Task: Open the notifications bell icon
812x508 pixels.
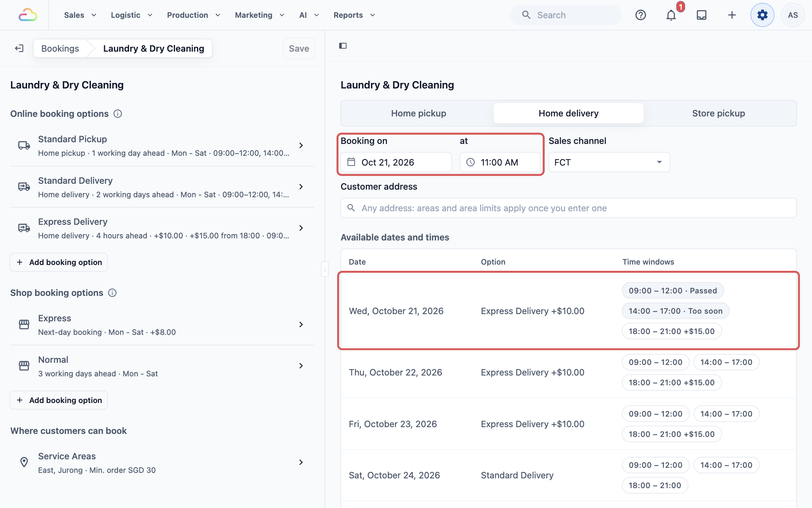Action: click(x=671, y=15)
